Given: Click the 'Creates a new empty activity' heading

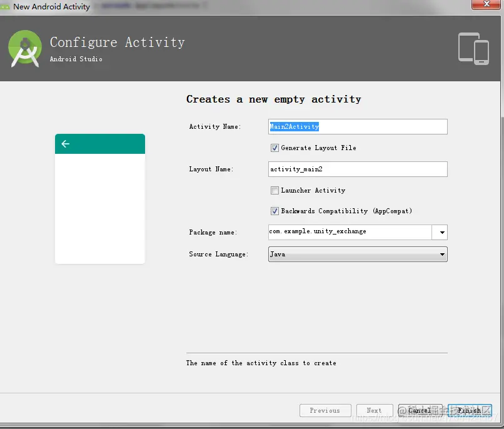Looking at the screenshot, I should [x=273, y=99].
